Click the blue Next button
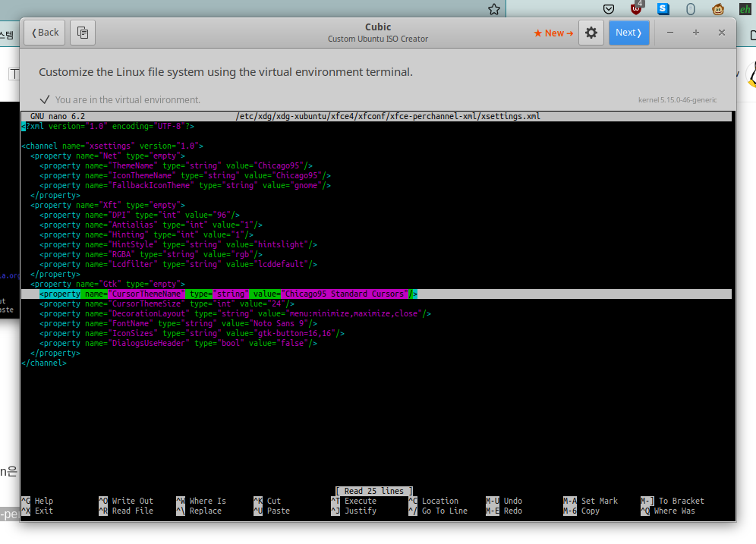 (628, 33)
